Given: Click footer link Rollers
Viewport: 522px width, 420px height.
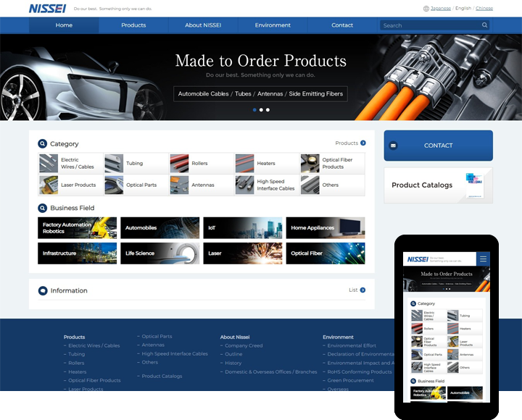Looking at the screenshot, I should [x=76, y=363].
